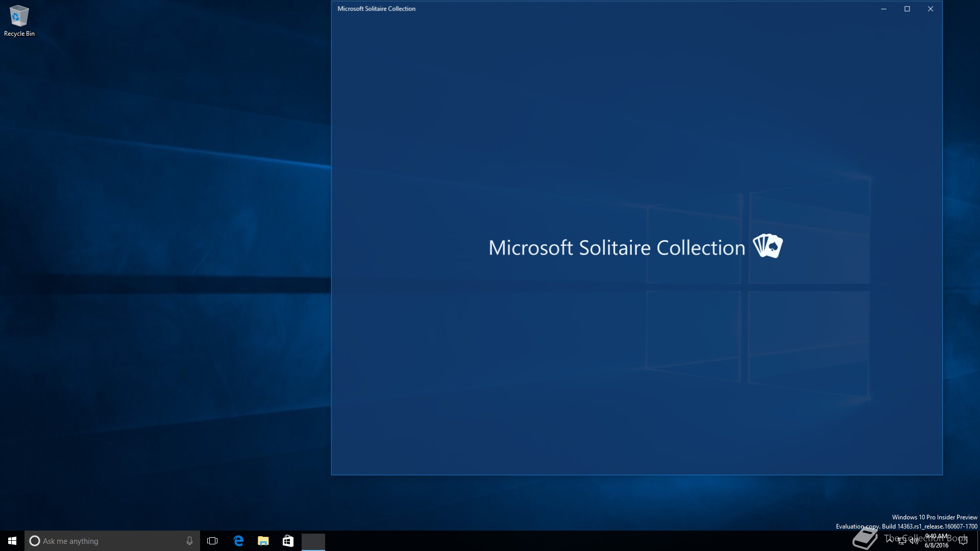The width and height of the screenshot is (980, 551).
Task: Minimize the Microsoft Solitaire Collection window
Action: (x=884, y=9)
